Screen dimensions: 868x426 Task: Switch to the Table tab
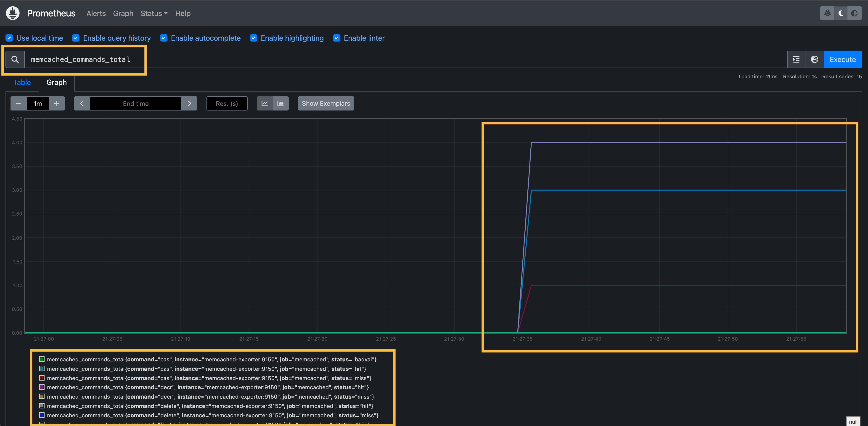tap(22, 82)
